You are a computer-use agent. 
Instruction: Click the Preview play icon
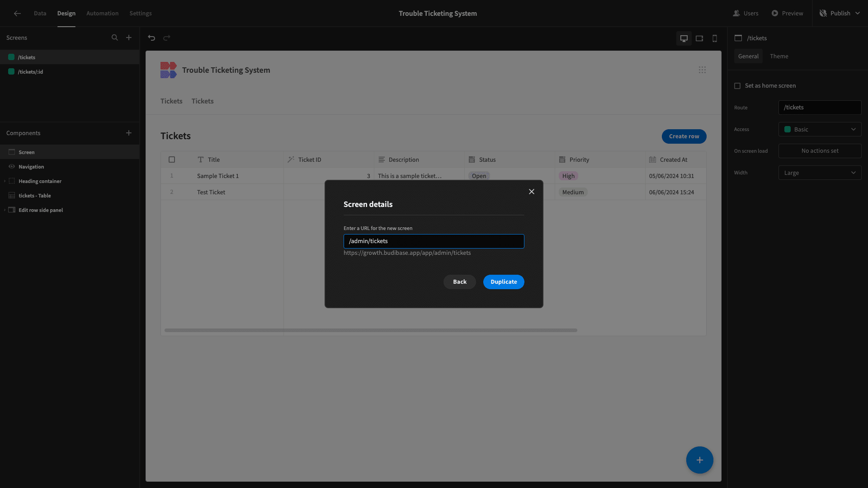pos(775,14)
